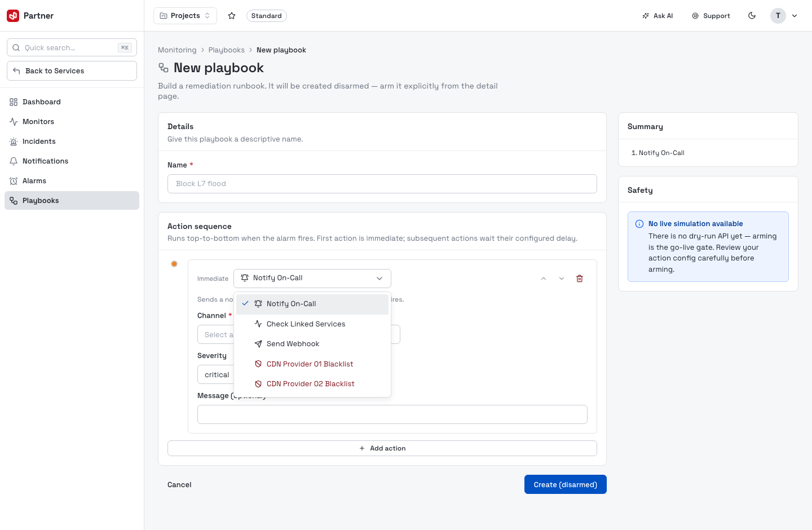Image resolution: width=812 pixels, height=530 pixels.
Task: Click the orange action step marker
Action: point(174,264)
